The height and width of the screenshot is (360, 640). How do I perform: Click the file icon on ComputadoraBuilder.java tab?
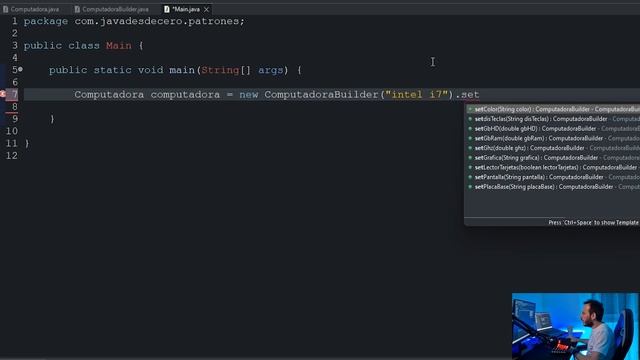[77, 9]
